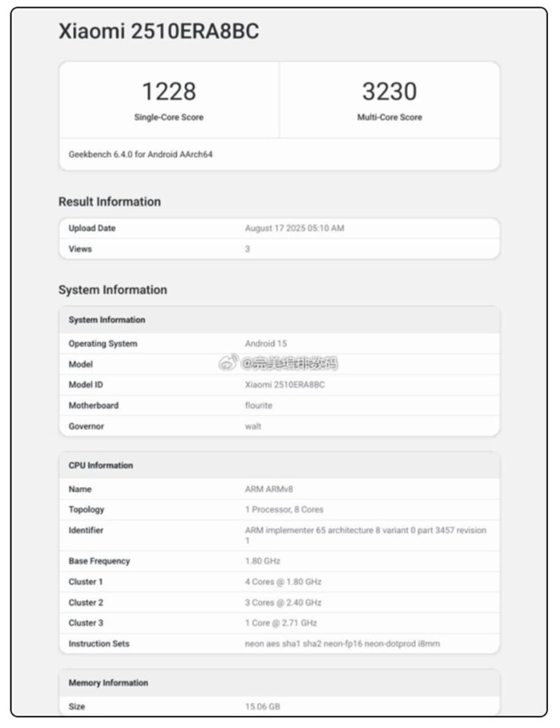Click the Xiaomi 2510ERA8BC page title
The image size is (560, 728).
[158, 31]
